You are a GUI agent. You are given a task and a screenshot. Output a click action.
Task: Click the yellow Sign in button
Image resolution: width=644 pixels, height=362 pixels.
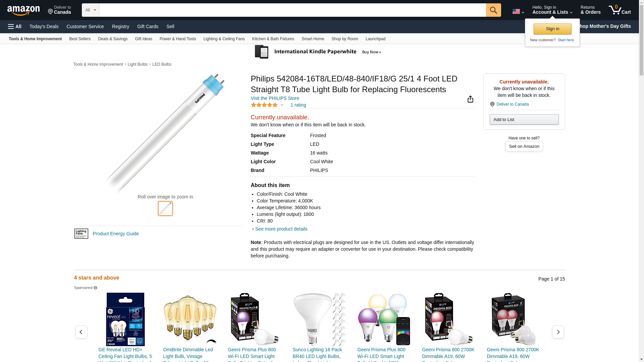tap(552, 29)
